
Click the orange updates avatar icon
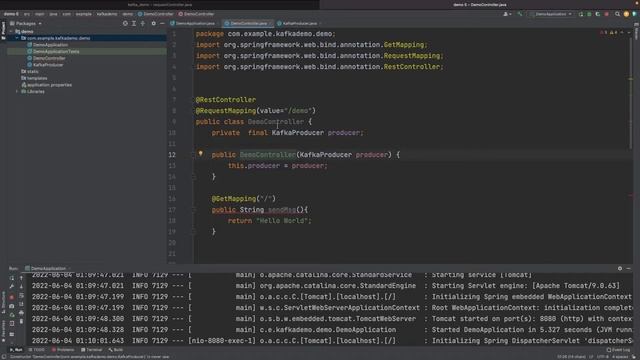coord(626,14)
